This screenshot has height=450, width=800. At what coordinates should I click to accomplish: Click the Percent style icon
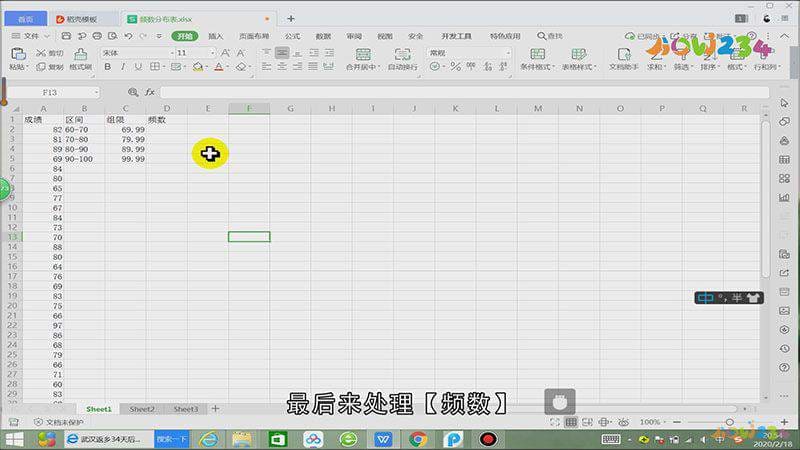(455, 67)
